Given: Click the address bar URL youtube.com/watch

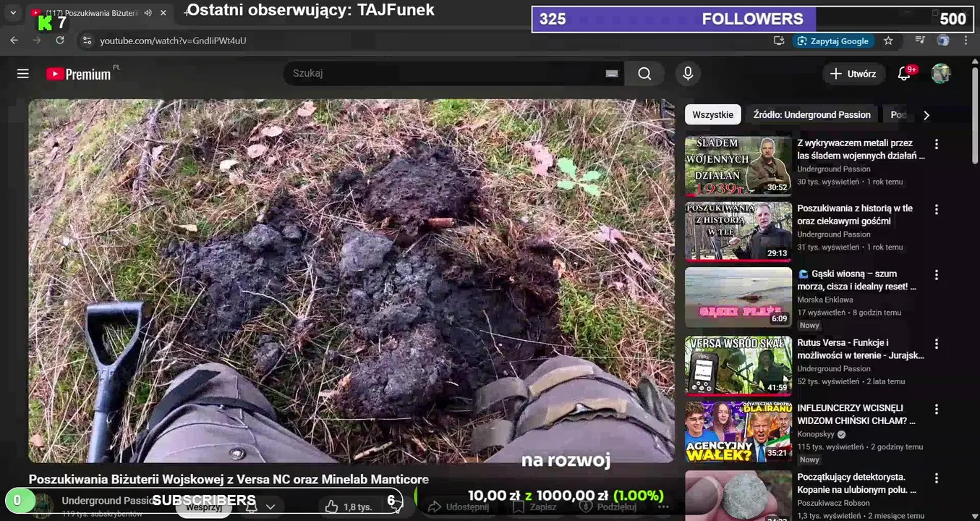Looking at the screenshot, I should tap(173, 41).
